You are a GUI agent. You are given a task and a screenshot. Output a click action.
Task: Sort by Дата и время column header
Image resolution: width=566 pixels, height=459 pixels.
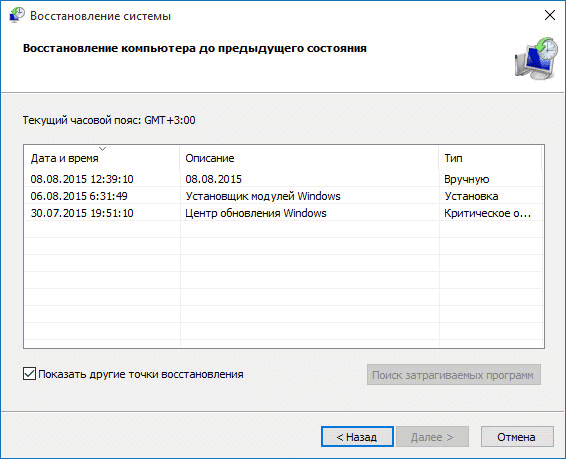click(x=102, y=158)
